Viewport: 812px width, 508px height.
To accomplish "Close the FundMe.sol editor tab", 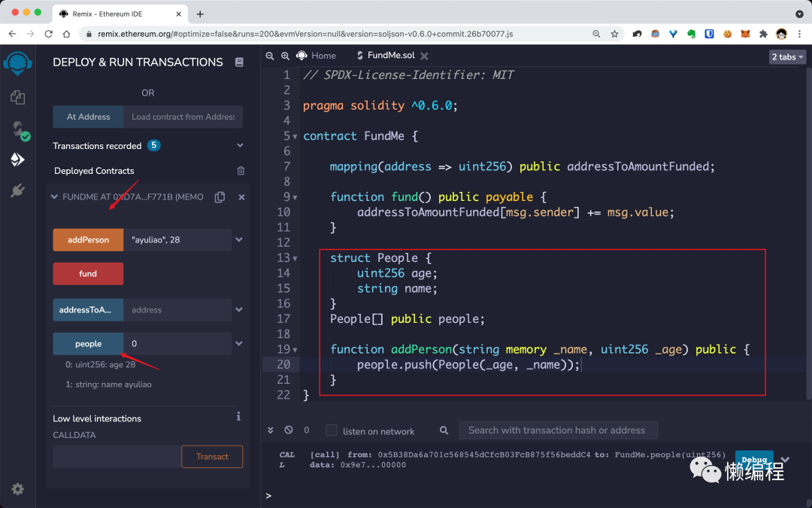I will 424,56.
